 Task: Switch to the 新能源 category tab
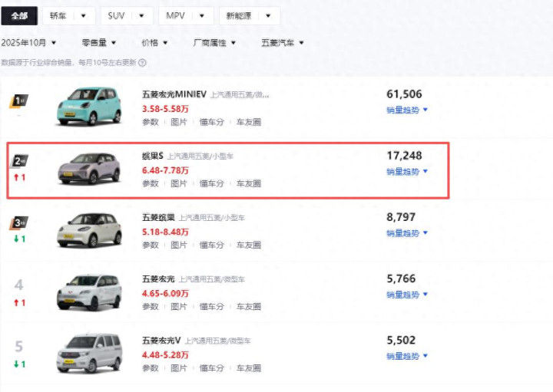tap(249, 15)
